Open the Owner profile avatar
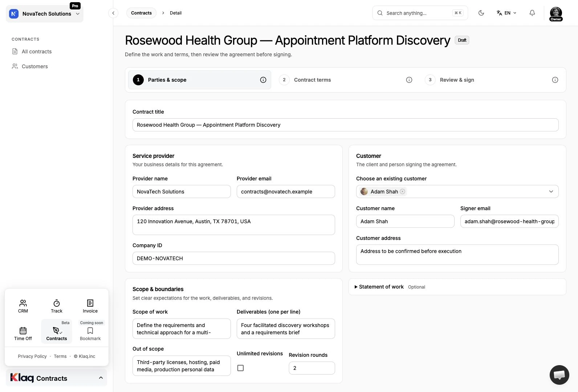Screen dimensions: 578x392 tap(556, 13)
